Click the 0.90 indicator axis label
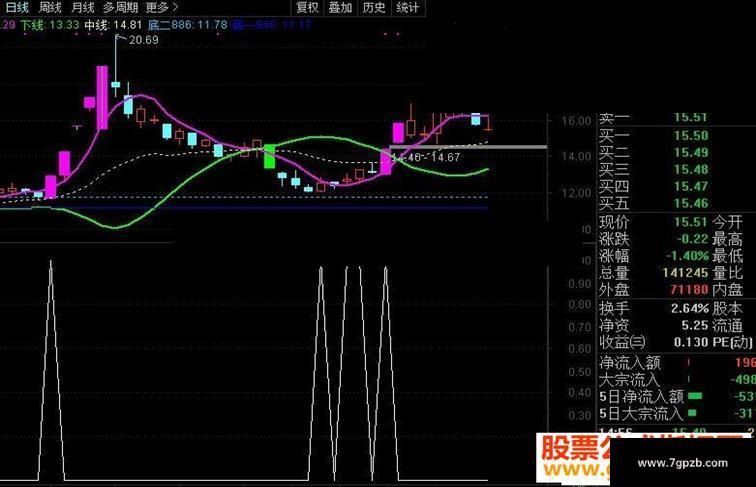 [x=580, y=284]
